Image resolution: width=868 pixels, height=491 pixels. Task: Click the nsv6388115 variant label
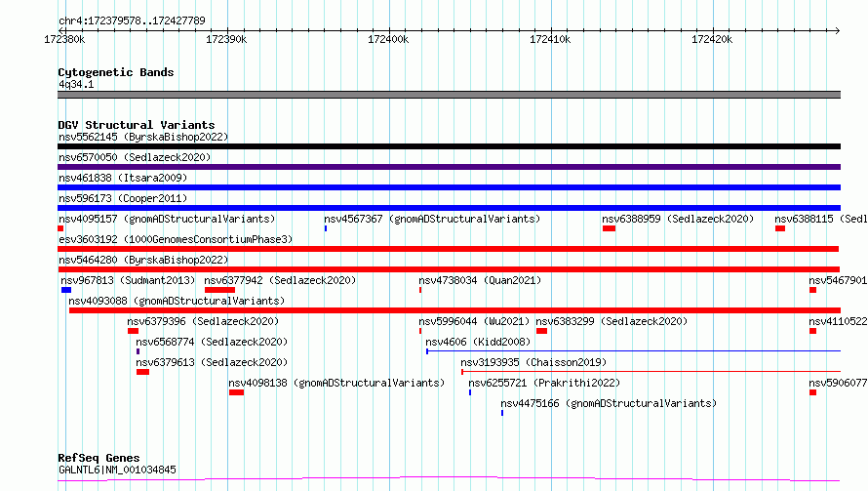pyautogui.click(x=821, y=219)
